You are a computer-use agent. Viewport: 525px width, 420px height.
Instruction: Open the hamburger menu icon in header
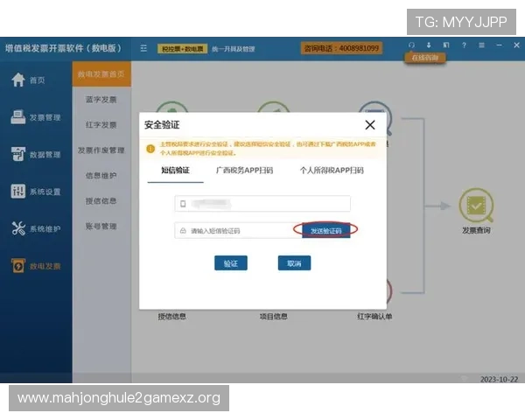(481, 45)
